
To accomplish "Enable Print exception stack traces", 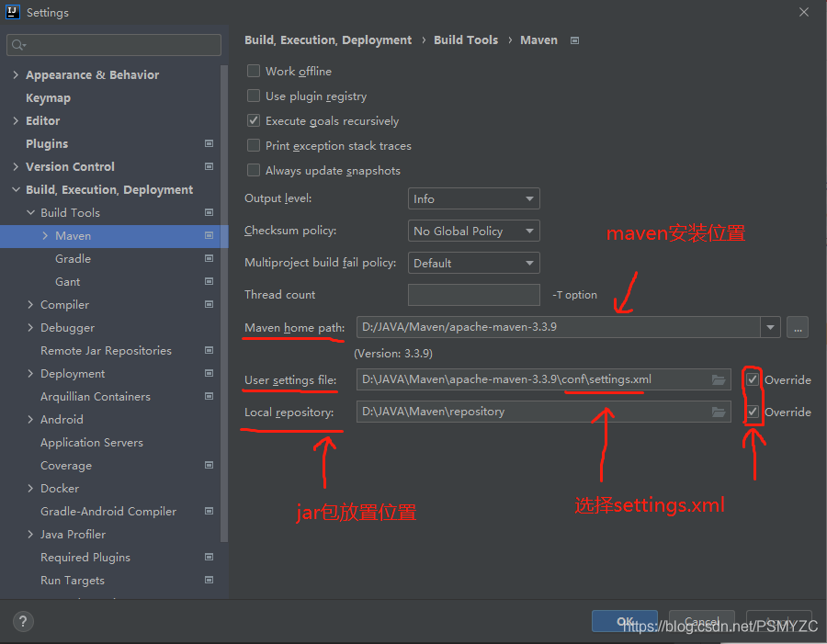I will pyautogui.click(x=254, y=145).
